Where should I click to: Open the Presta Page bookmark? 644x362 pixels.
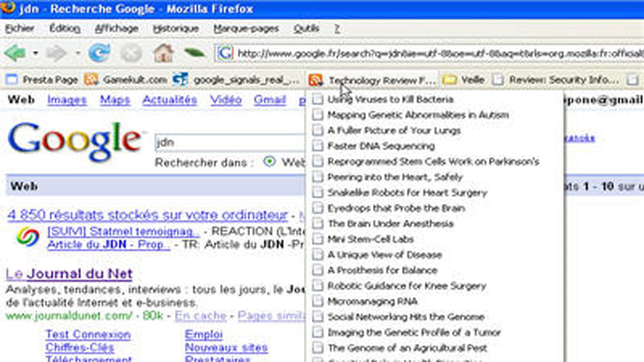[42, 80]
